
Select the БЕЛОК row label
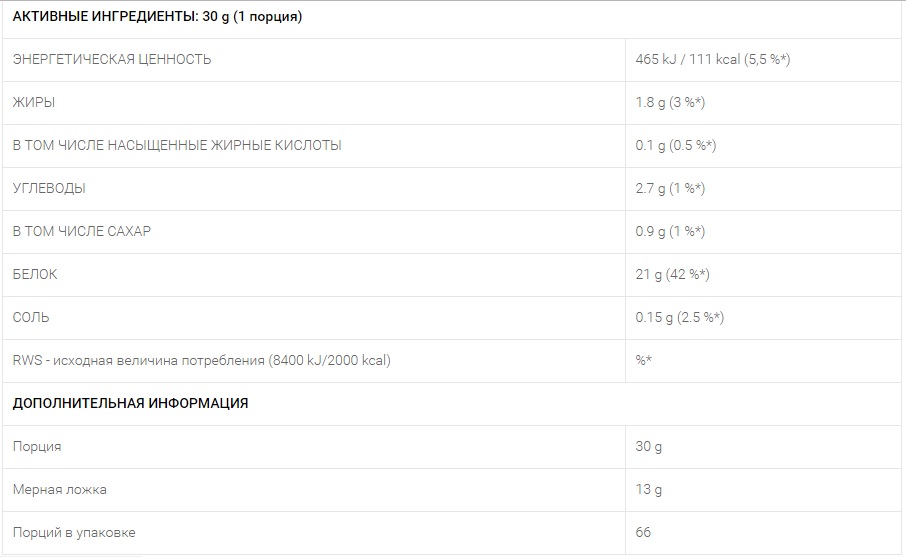click(35, 274)
